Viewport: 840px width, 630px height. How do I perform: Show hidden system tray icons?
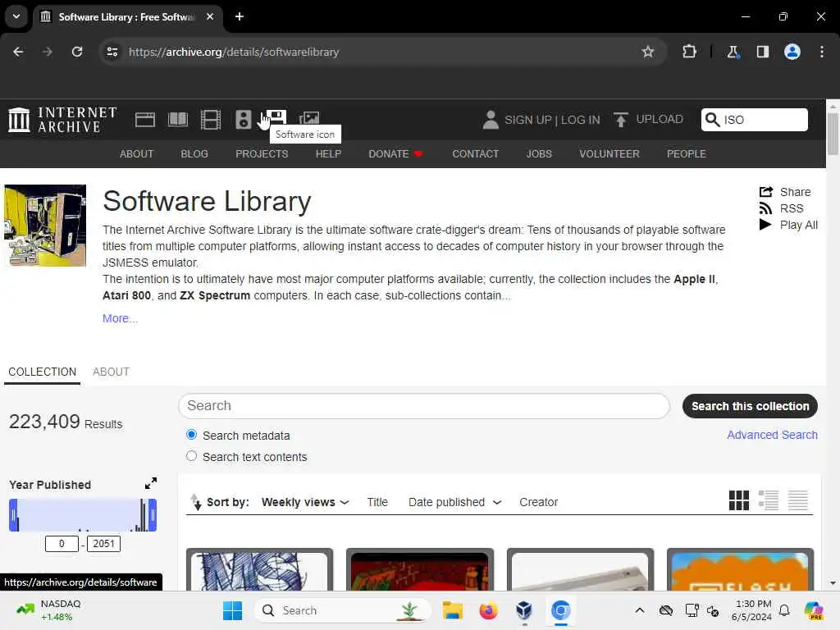(x=640, y=610)
